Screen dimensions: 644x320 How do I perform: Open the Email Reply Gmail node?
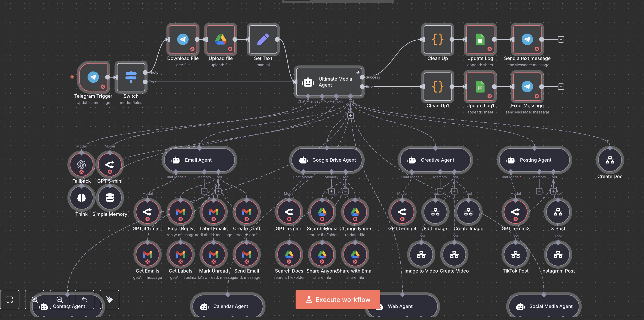[x=180, y=212]
